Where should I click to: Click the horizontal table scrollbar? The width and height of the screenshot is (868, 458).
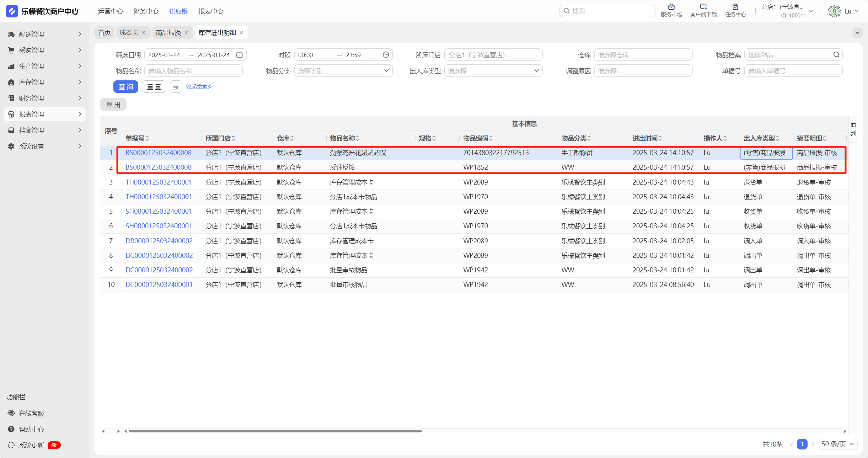click(275, 431)
